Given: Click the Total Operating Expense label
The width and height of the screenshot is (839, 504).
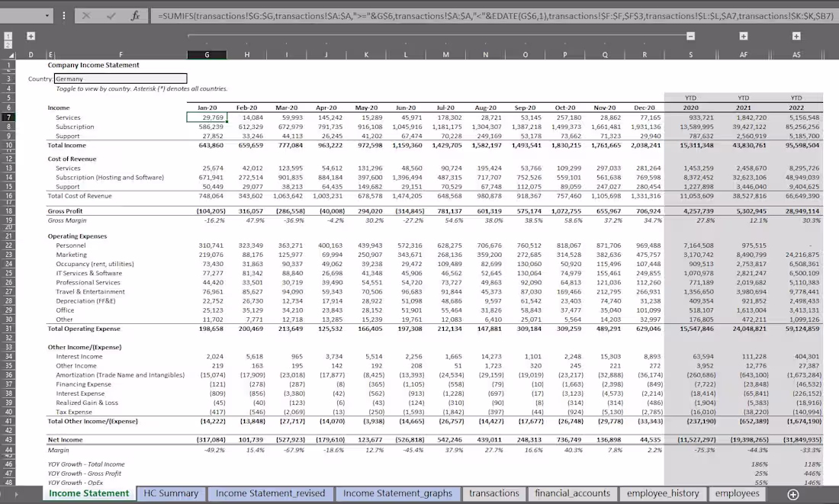Looking at the screenshot, I should pyautogui.click(x=84, y=329).
